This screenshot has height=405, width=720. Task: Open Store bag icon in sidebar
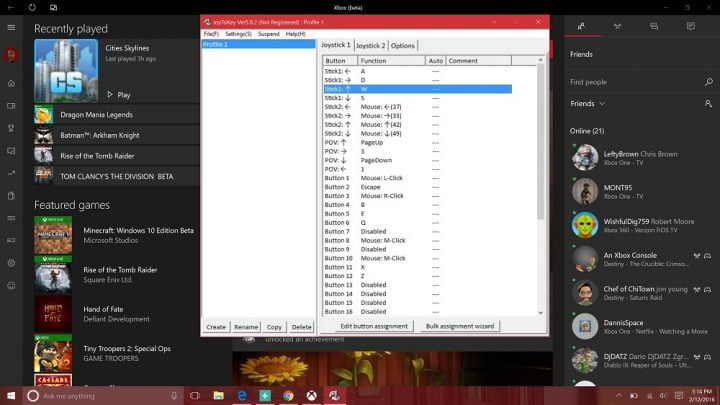click(11, 196)
